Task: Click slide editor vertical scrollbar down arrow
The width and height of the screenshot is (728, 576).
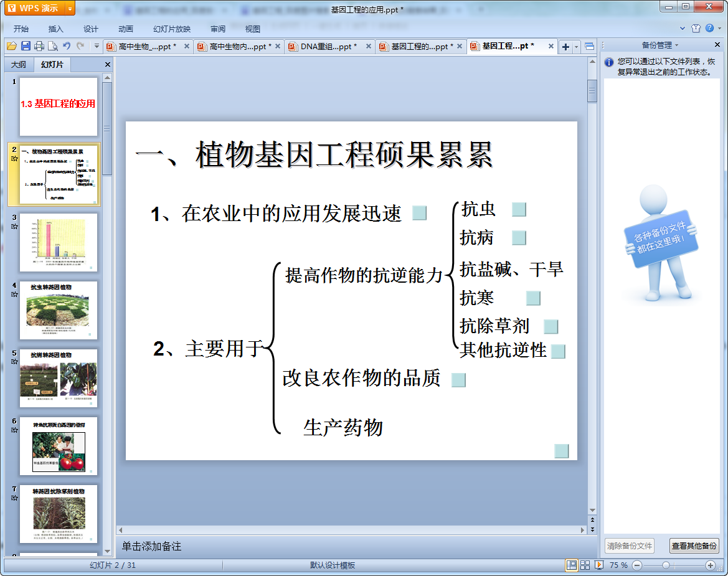Action: click(x=592, y=510)
